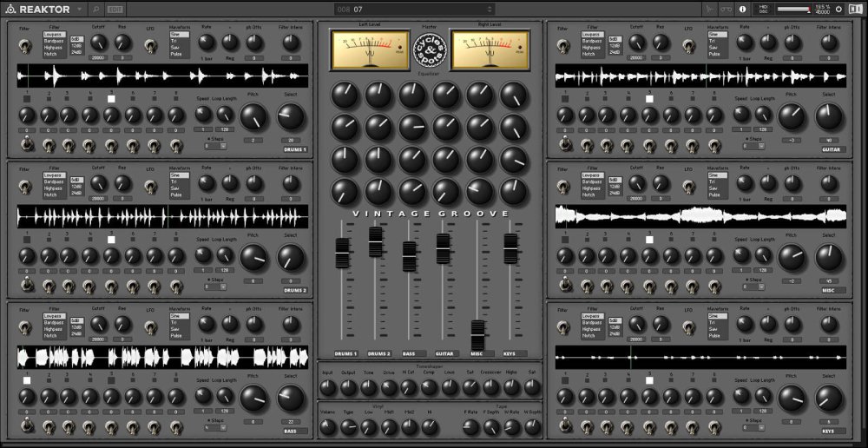Click the EDIT button in top bar
The image size is (868, 448).
pyautogui.click(x=115, y=9)
